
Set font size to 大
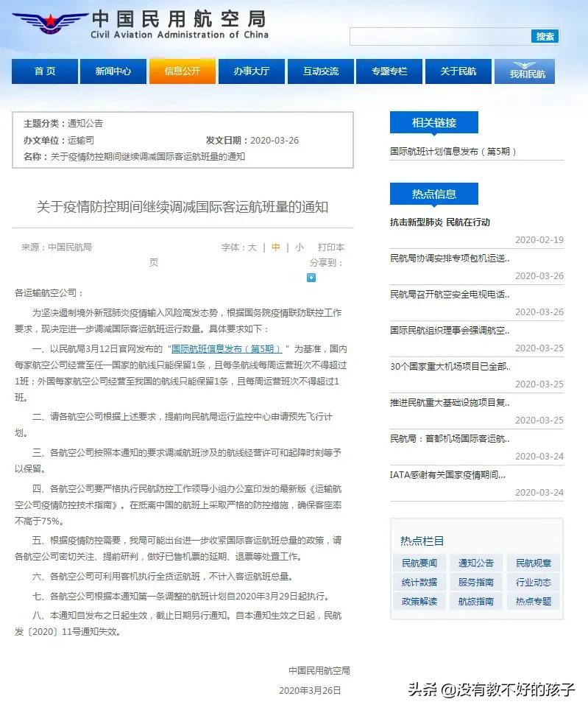click(252, 247)
